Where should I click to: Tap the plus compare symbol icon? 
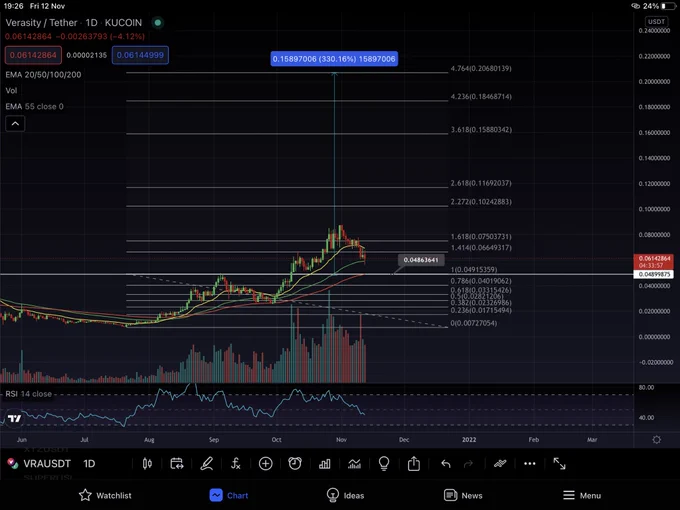click(265, 464)
